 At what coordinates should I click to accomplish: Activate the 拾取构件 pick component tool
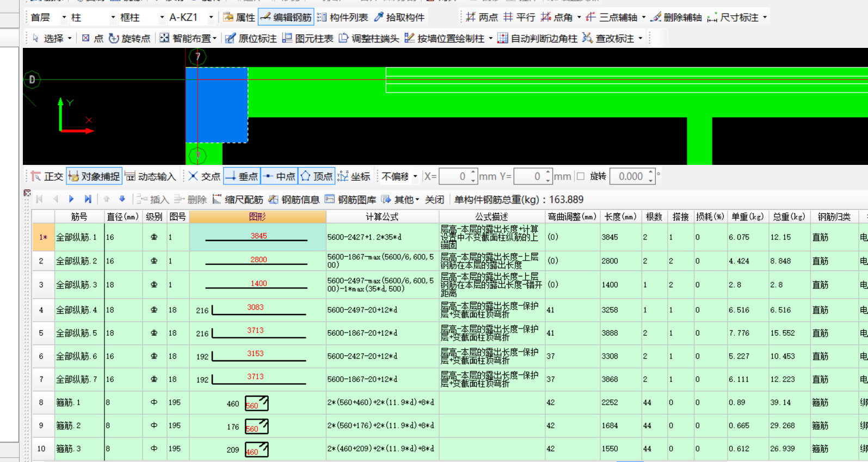pos(399,17)
